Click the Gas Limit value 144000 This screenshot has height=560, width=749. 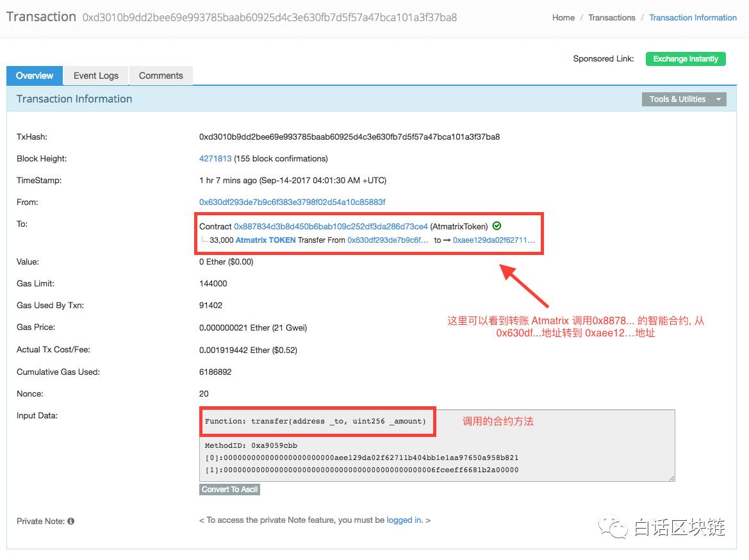click(x=213, y=284)
